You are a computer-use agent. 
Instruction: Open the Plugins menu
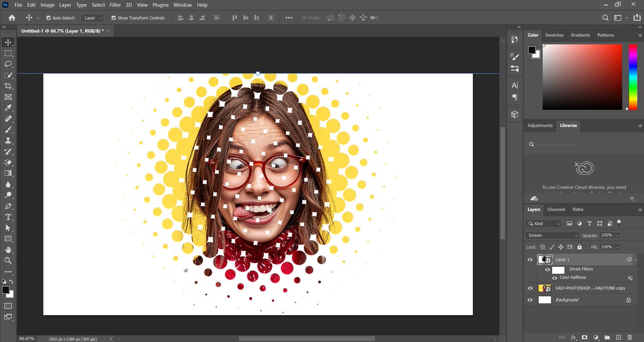click(160, 5)
